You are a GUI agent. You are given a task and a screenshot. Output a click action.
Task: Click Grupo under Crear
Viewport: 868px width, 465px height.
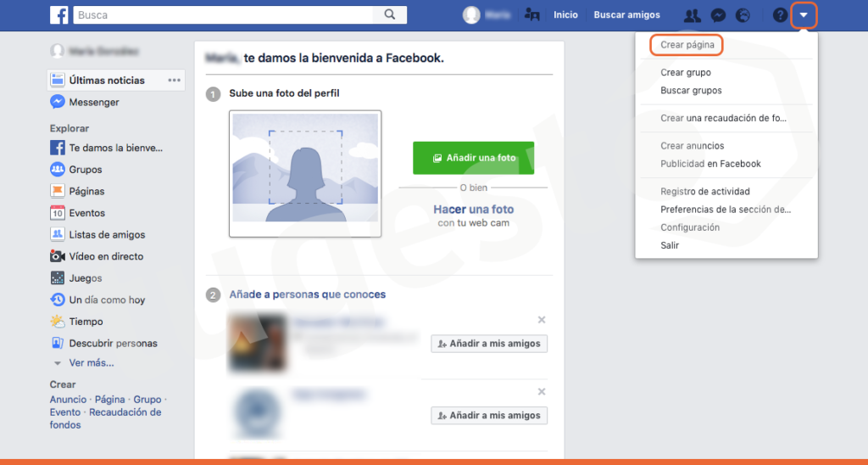pos(147,399)
